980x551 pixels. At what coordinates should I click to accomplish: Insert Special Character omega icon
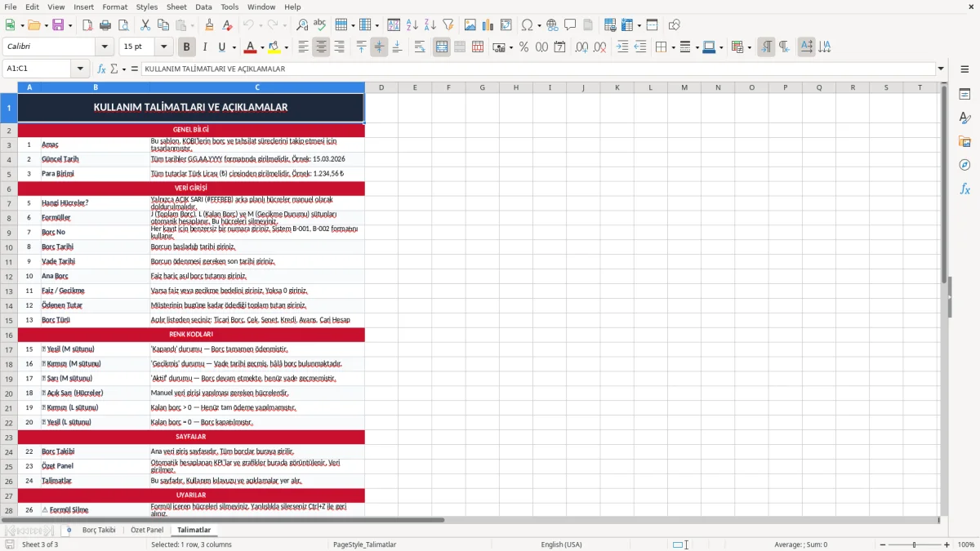pos(527,25)
